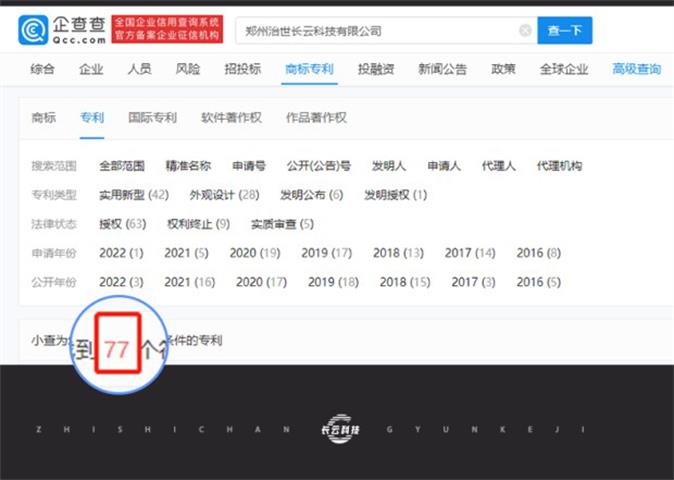Filter publication year 2019 (18)
Viewport: 674px width, 480px height.
point(333,282)
